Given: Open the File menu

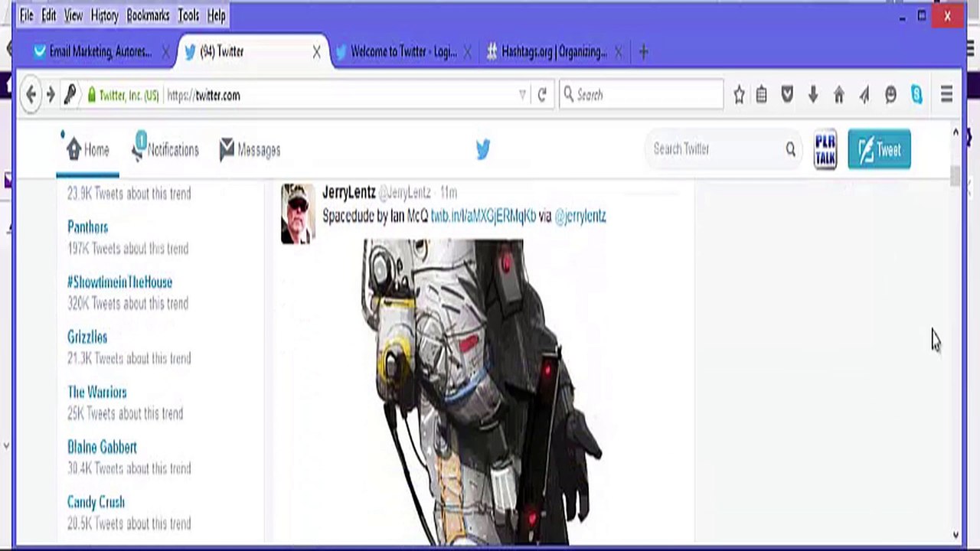Looking at the screenshot, I should click(26, 15).
